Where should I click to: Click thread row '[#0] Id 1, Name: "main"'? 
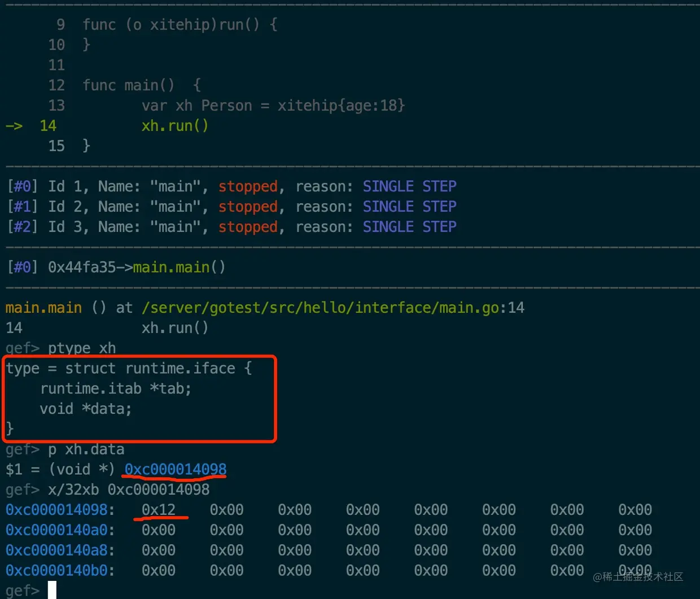coord(232,186)
